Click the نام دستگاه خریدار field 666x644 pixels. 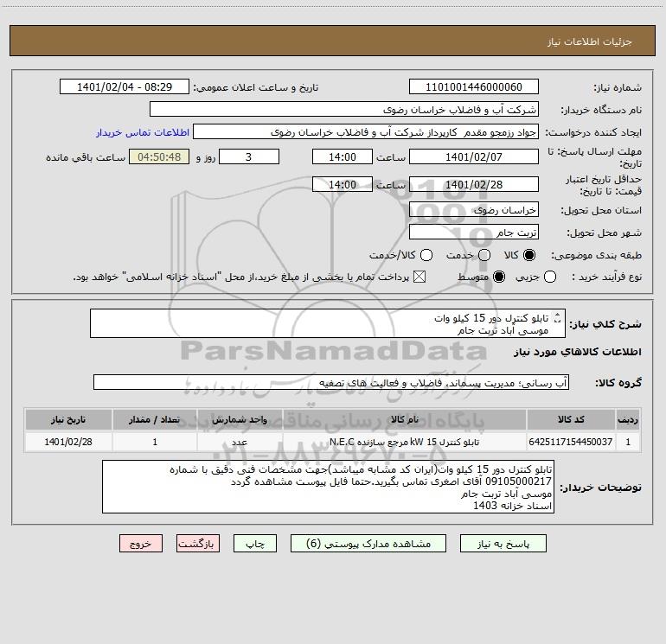click(x=344, y=110)
